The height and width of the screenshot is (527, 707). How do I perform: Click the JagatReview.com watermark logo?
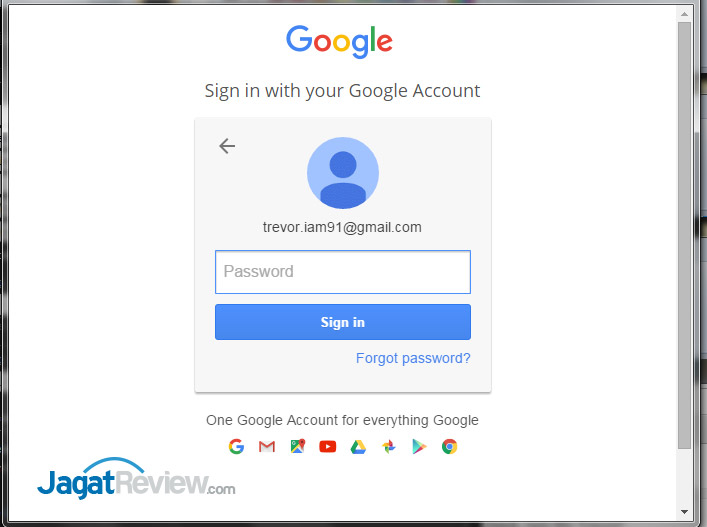(136, 480)
